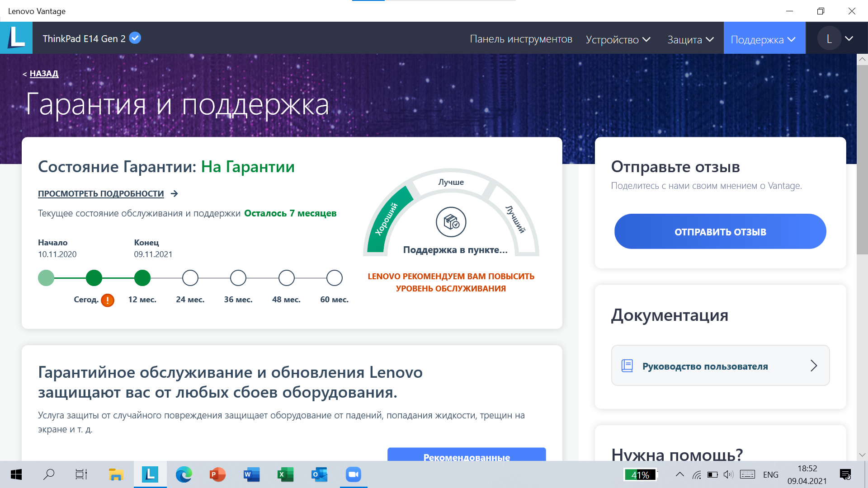The image size is (868, 488).
Task: Click end date 09.11.2021
Action: pyautogui.click(x=153, y=254)
